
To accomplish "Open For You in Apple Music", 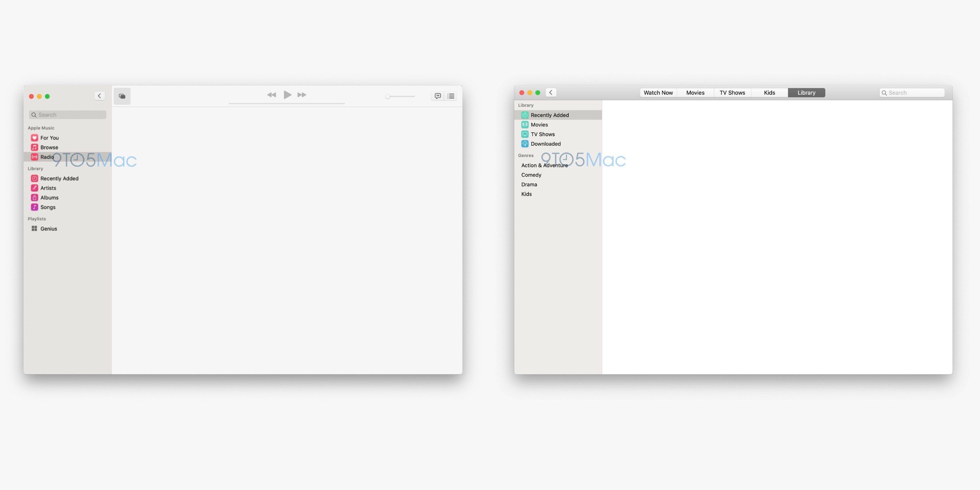I will pos(49,138).
